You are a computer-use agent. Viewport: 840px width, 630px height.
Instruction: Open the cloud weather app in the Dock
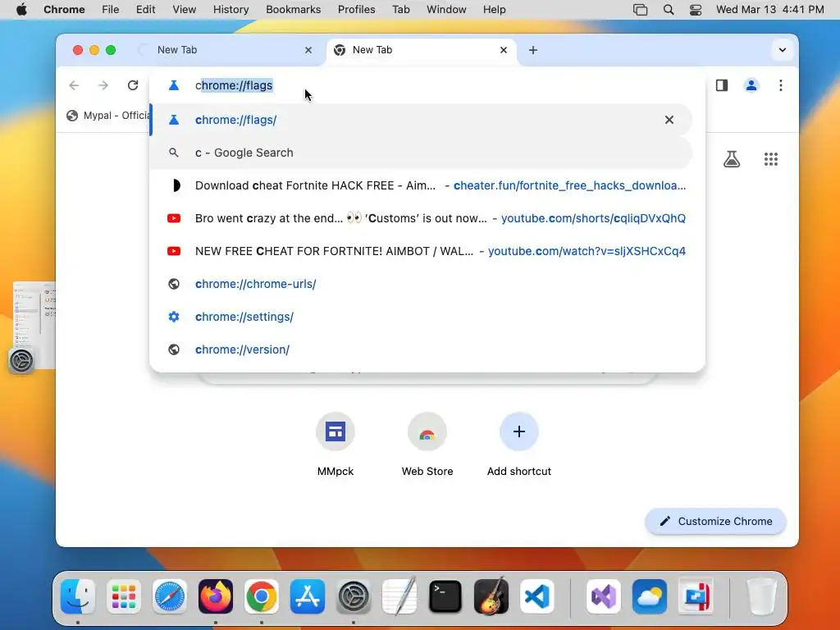point(650,596)
